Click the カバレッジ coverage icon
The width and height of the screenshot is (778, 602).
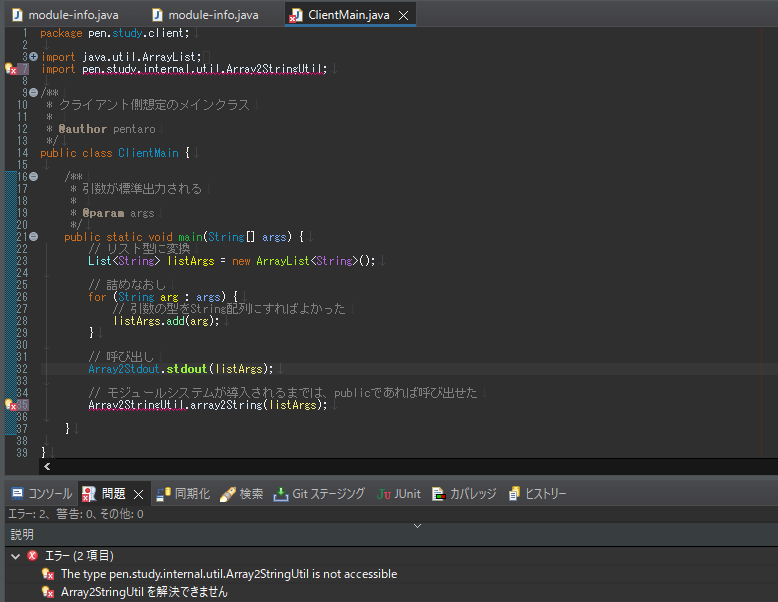pyautogui.click(x=438, y=494)
